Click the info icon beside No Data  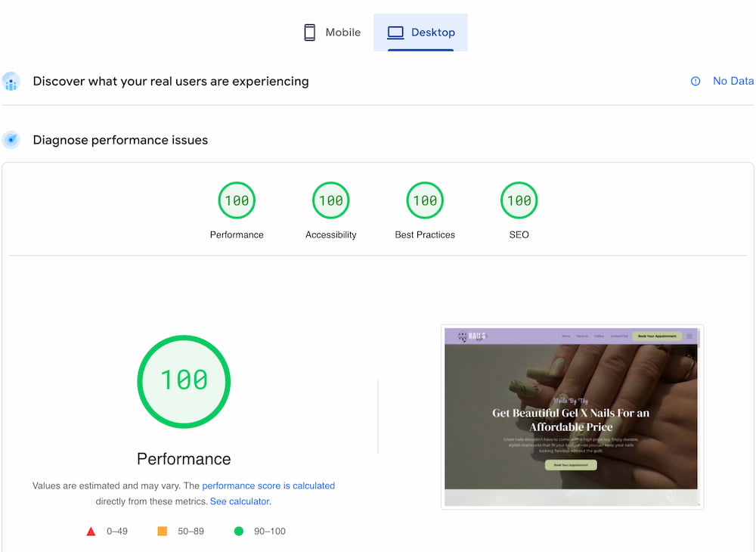coord(695,81)
